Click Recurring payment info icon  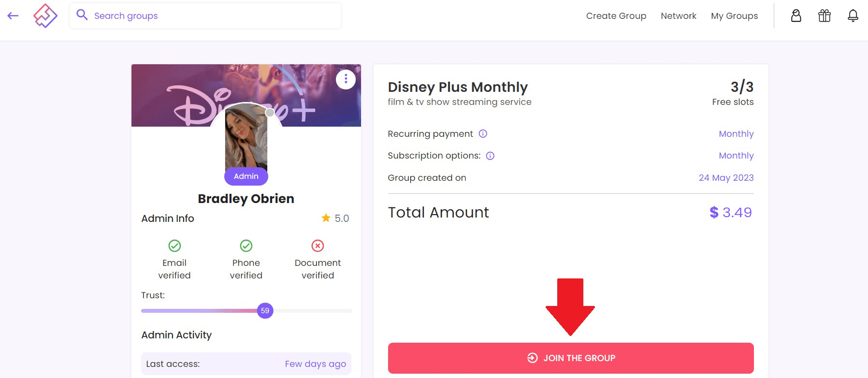(483, 134)
